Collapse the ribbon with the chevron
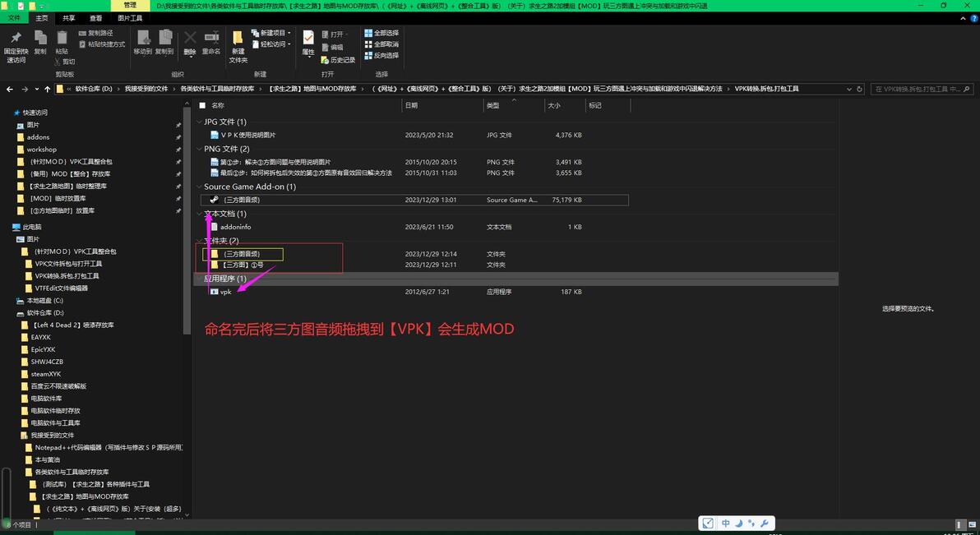 [963, 19]
